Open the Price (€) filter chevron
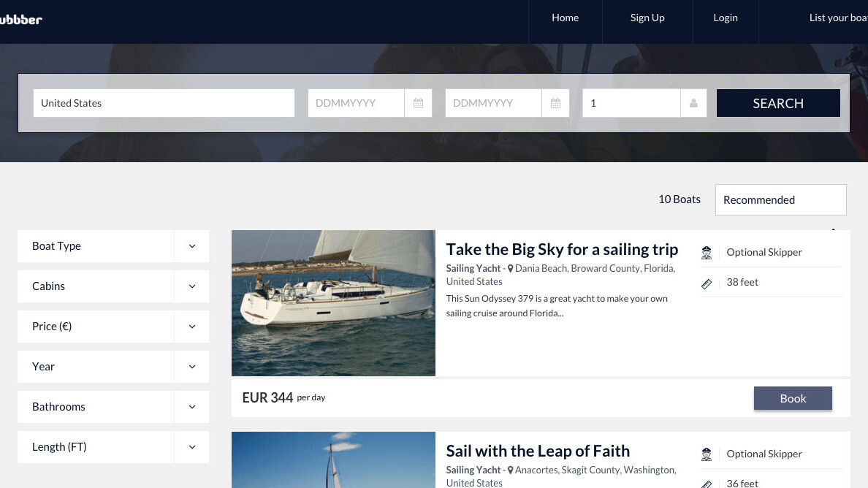The width and height of the screenshot is (868, 488). pyautogui.click(x=191, y=327)
